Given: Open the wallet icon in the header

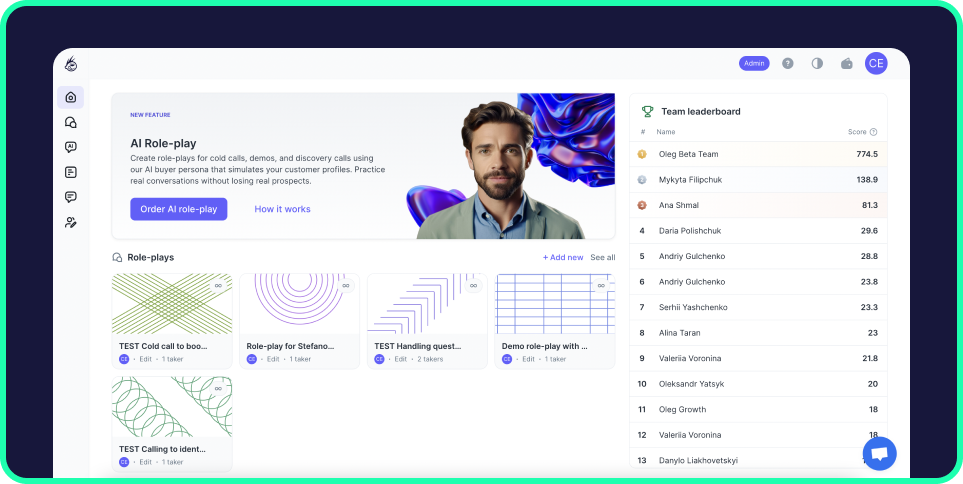Looking at the screenshot, I should pyautogui.click(x=847, y=63).
